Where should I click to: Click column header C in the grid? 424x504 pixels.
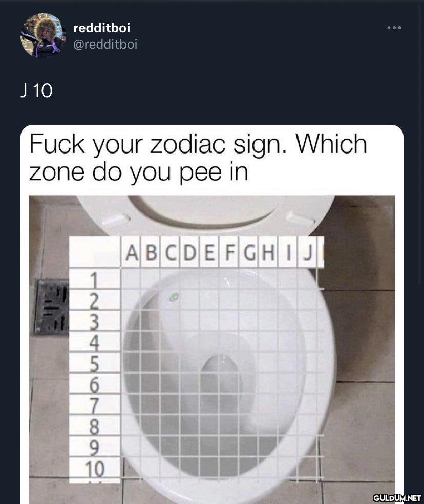click(x=171, y=253)
